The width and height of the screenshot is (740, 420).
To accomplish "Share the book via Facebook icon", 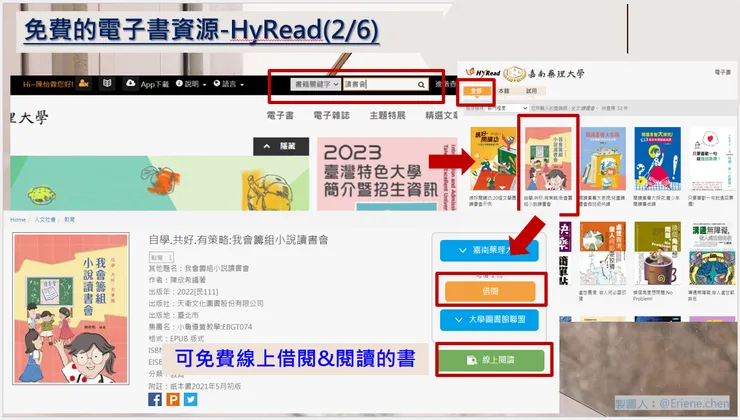I will 155,399.
